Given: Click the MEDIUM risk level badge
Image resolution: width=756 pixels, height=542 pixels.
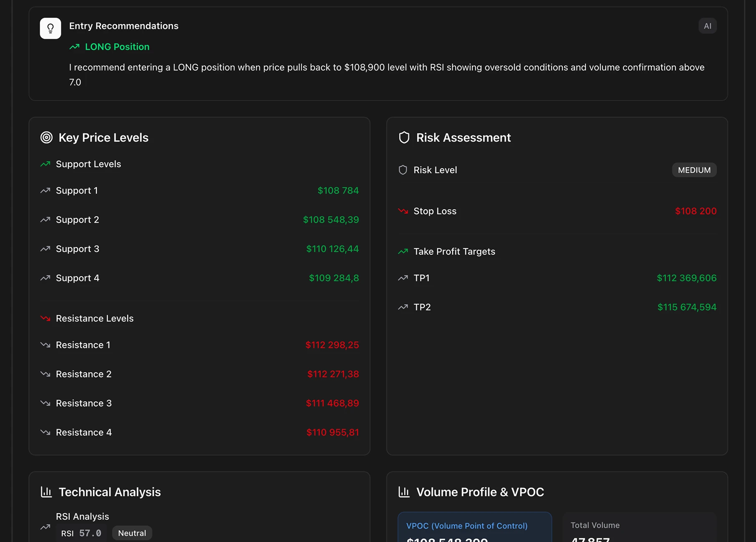Looking at the screenshot, I should point(694,170).
